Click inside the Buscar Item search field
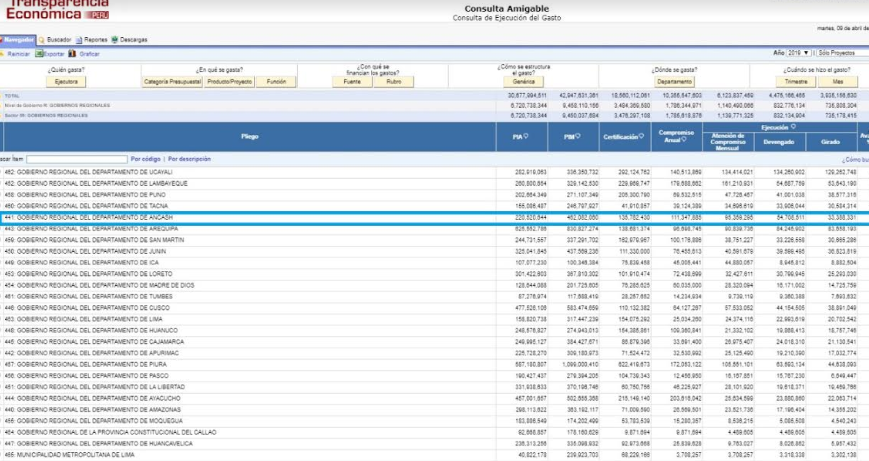Image resolution: width=869 pixels, height=461 pixels. tap(76, 159)
